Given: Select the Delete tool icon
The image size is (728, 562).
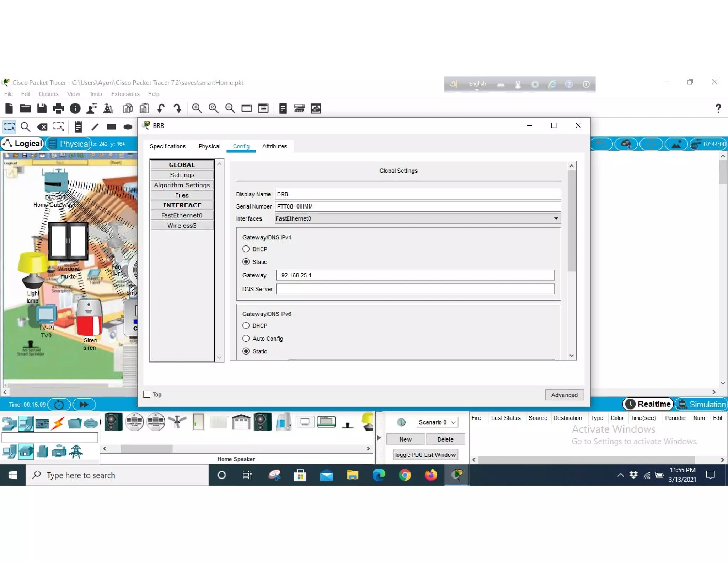Looking at the screenshot, I should point(42,127).
